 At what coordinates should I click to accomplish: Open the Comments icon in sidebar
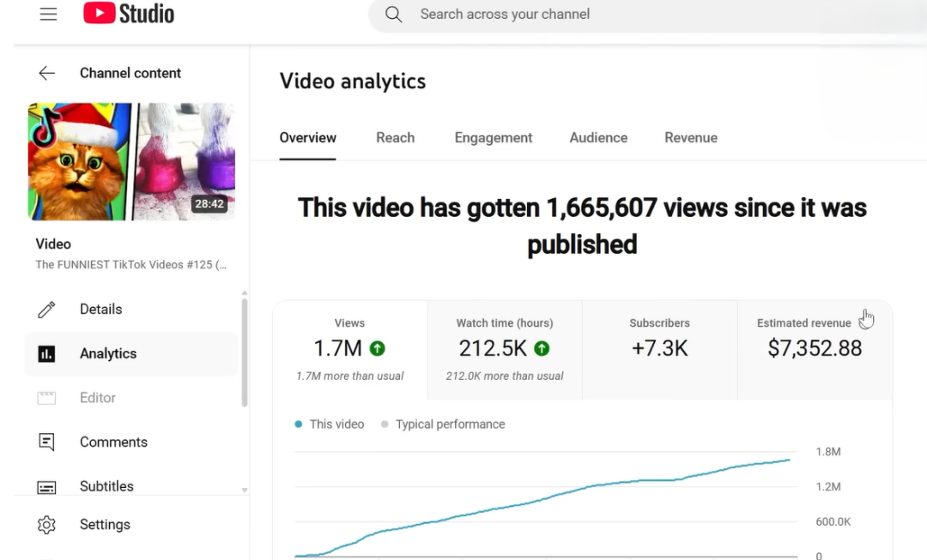pos(46,443)
